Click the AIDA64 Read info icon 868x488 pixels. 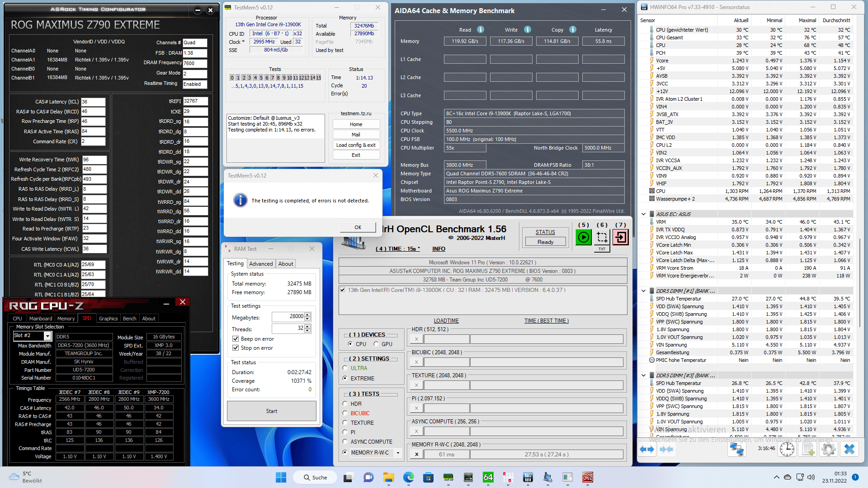(481, 29)
